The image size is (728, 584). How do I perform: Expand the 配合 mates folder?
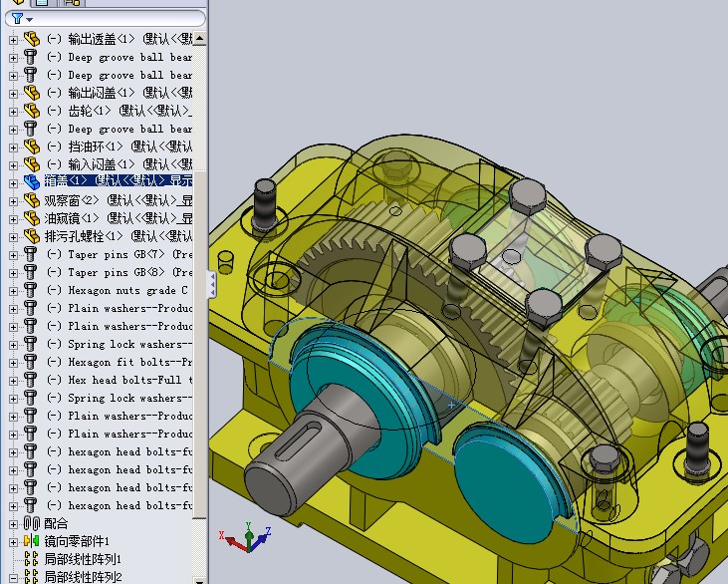14,524
